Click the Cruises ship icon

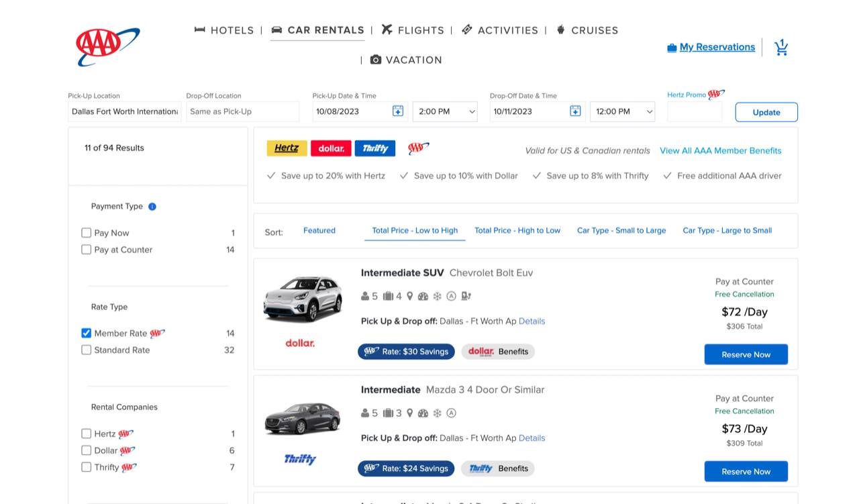coord(562,29)
